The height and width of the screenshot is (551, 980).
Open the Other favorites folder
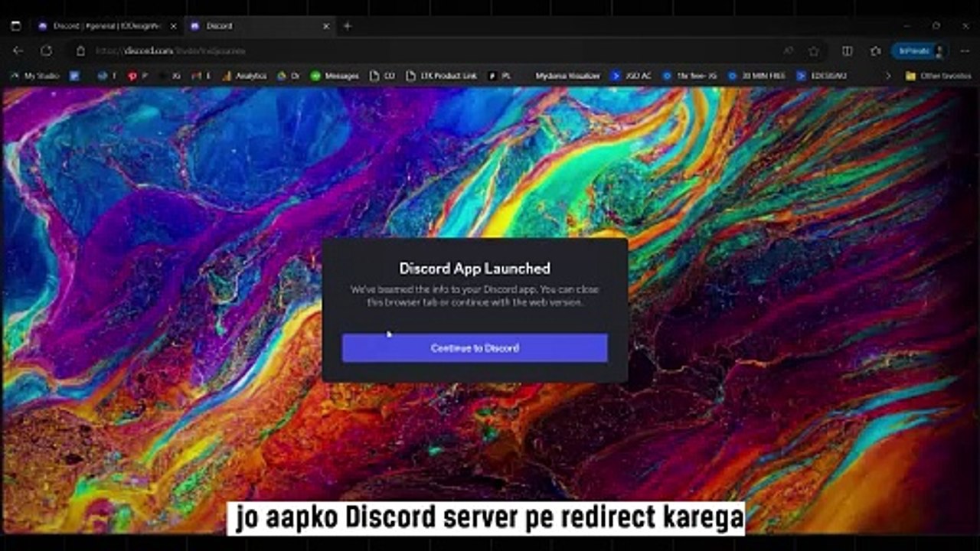938,77
